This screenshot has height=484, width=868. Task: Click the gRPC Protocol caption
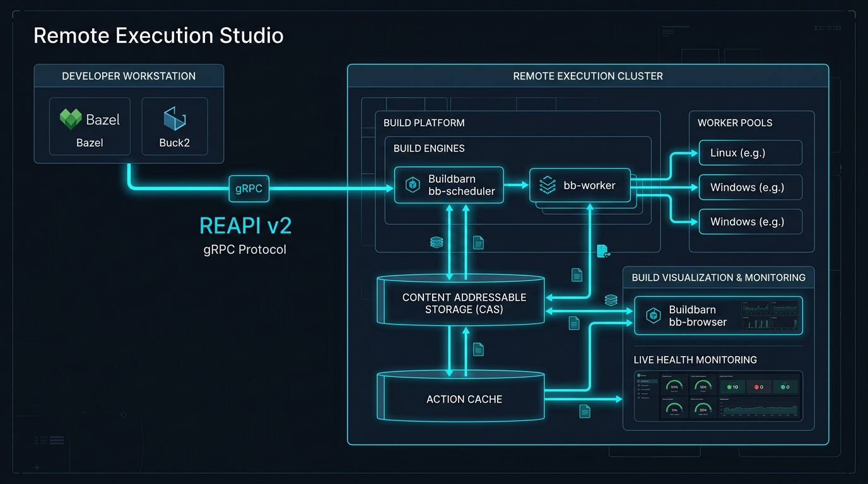click(245, 250)
